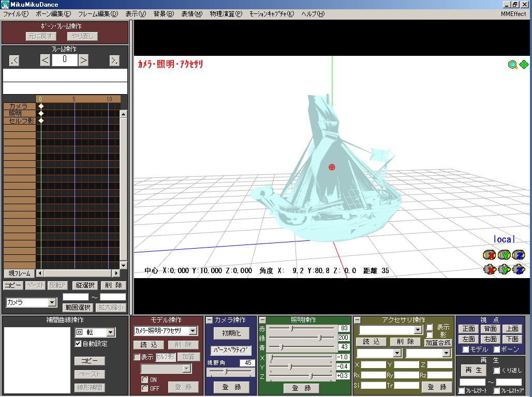The image size is (532, 397).
Task: Enable the ボーン view checkbox
Action: tap(497, 349)
